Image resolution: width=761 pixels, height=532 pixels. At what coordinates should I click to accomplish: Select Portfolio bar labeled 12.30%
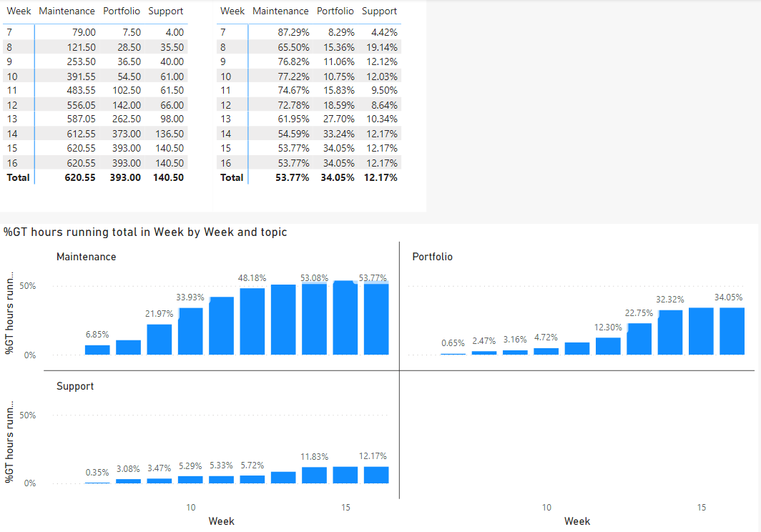coord(608,346)
